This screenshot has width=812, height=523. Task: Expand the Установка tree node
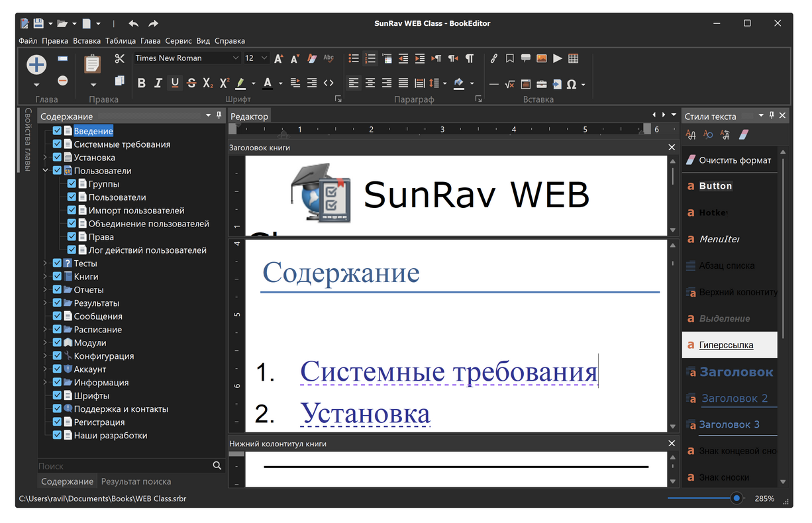[x=45, y=158]
